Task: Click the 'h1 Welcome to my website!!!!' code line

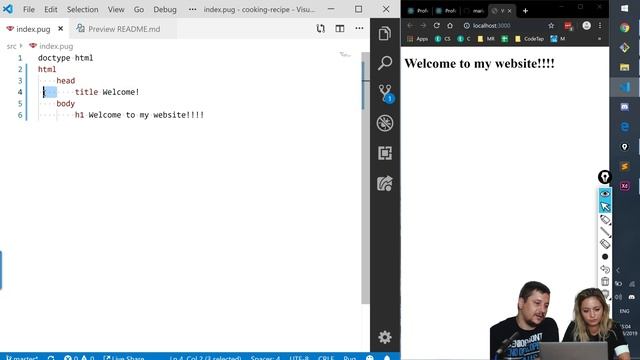Action: 139,115
